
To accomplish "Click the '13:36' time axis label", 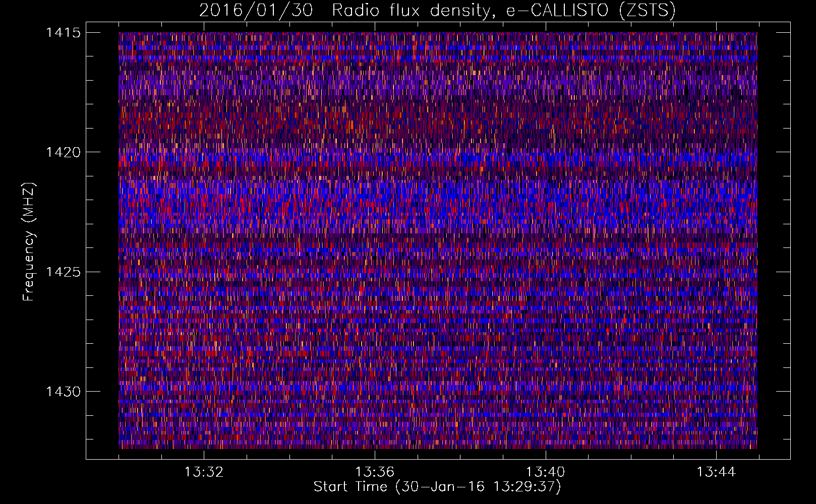I will (375, 472).
